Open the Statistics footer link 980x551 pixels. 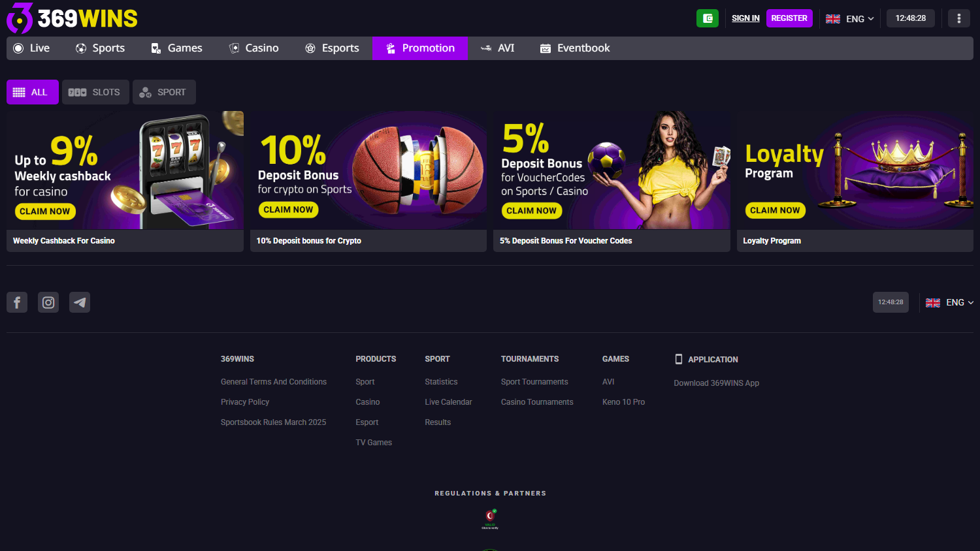point(441,382)
